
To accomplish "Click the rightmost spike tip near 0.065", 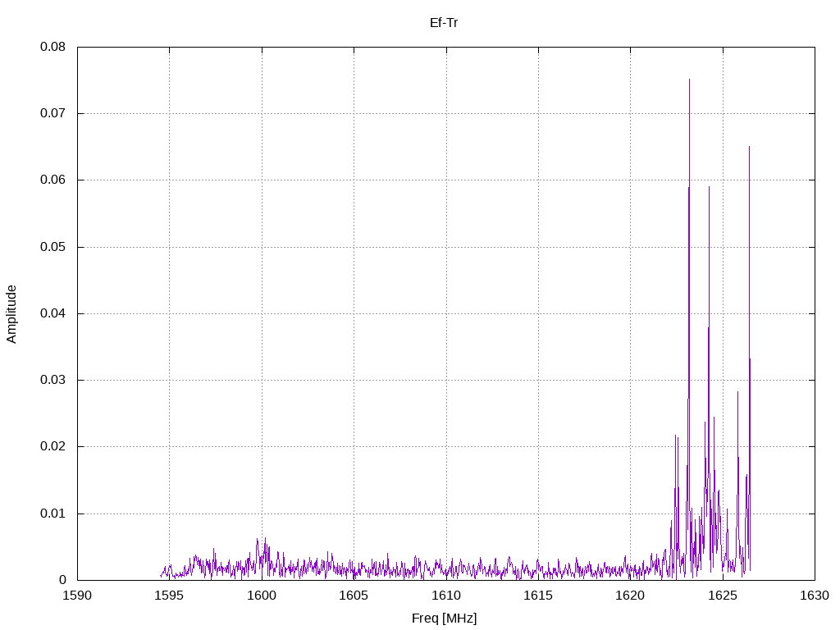I will (x=749, y=147).
